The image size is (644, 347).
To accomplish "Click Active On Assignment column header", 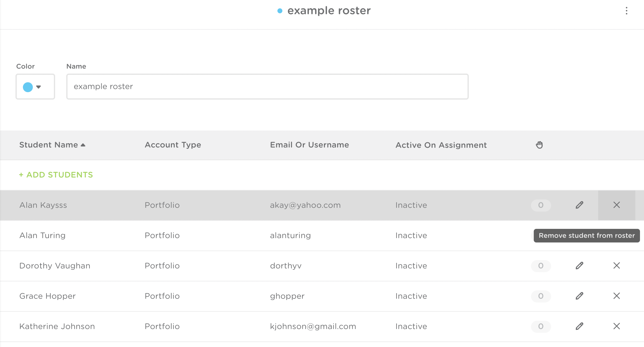I will pos(441,145).
